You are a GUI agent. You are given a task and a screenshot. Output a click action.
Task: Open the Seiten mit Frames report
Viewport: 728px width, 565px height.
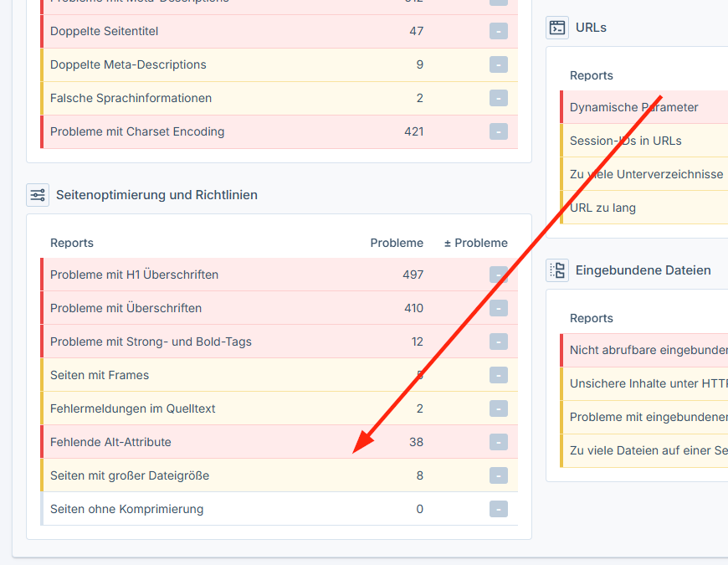click(100, 375)
